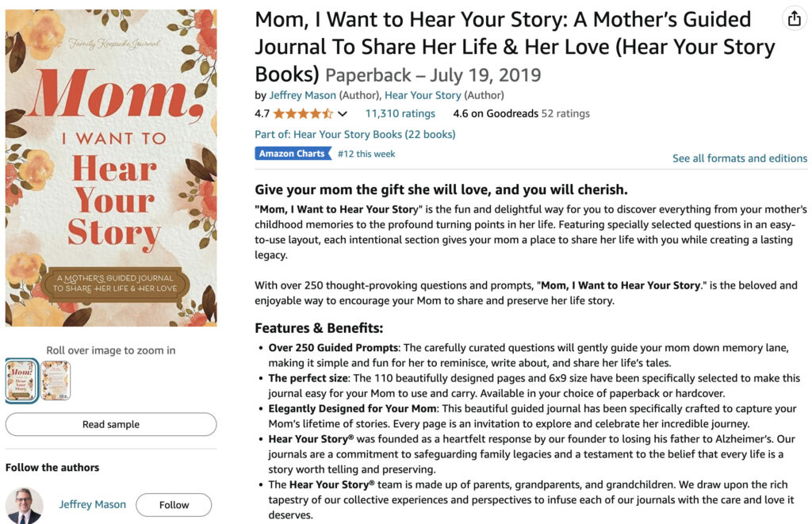Expand the star rating breakdown chevron
This screenshot has height=524, width=812.
(x=343, y=113)
